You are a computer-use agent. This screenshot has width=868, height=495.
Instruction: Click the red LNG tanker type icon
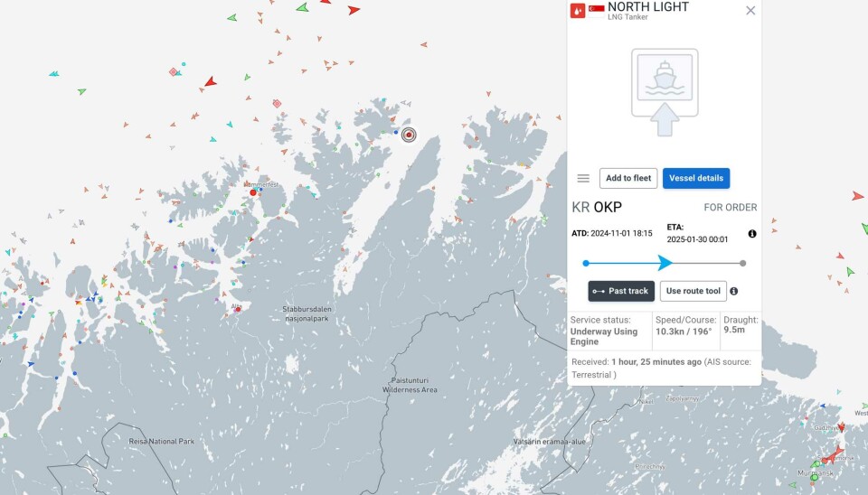[x=578, y=11]
